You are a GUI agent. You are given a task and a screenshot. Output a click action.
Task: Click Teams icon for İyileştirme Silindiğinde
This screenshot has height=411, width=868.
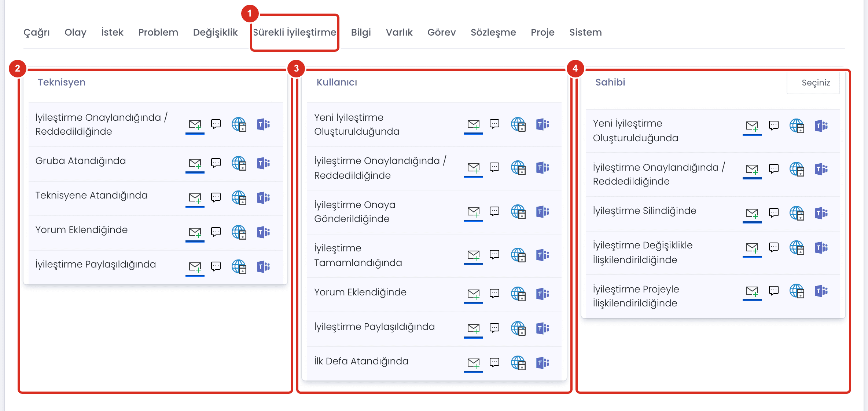coord(821,213)
